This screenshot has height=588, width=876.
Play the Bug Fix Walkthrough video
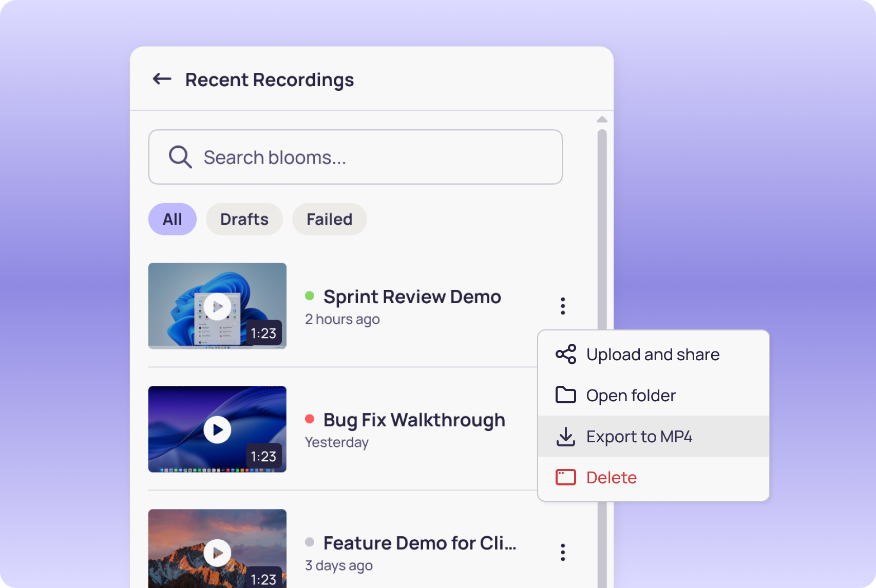(x=217, y=429)
